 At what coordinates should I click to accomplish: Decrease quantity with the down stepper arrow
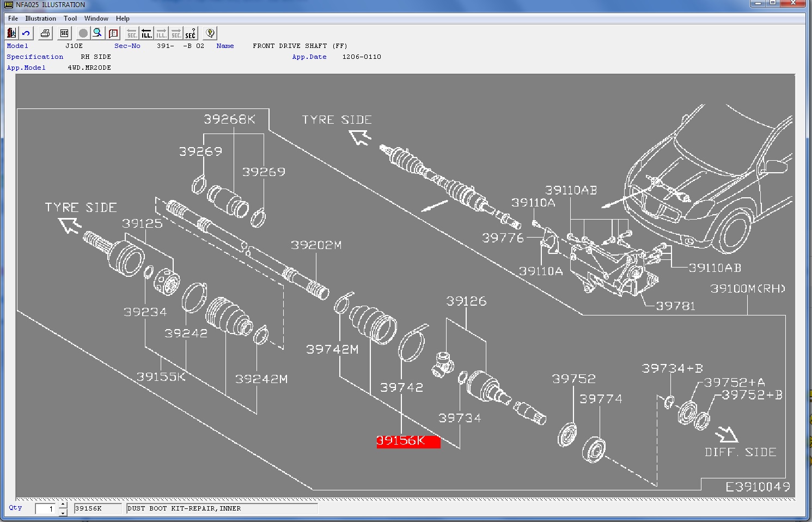[63, 512]
